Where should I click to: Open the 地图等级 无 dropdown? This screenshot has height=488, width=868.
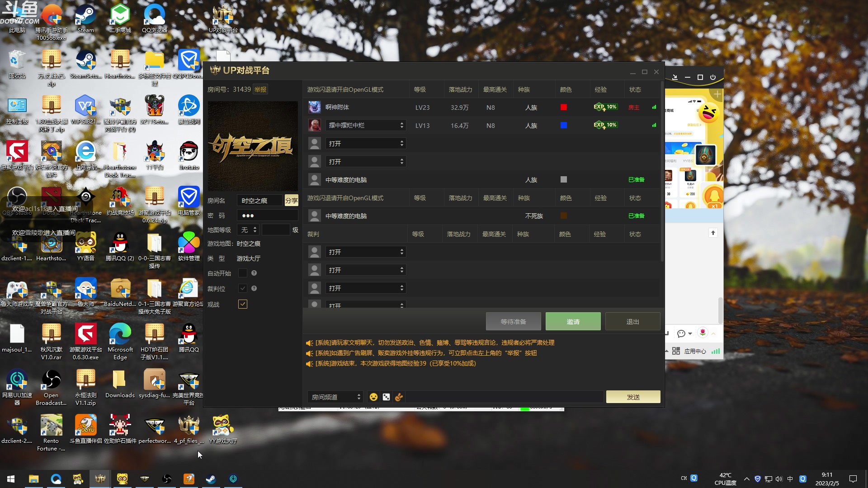249,230
